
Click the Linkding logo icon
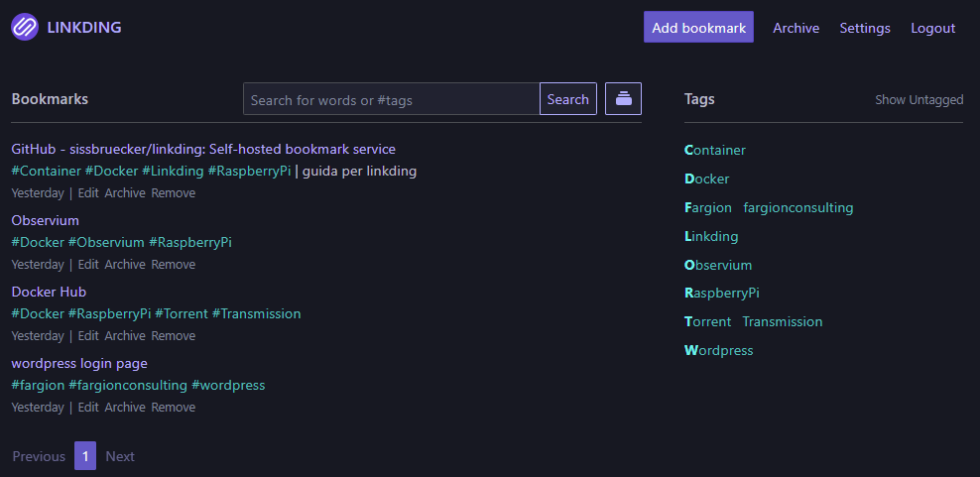click(25, 28)
